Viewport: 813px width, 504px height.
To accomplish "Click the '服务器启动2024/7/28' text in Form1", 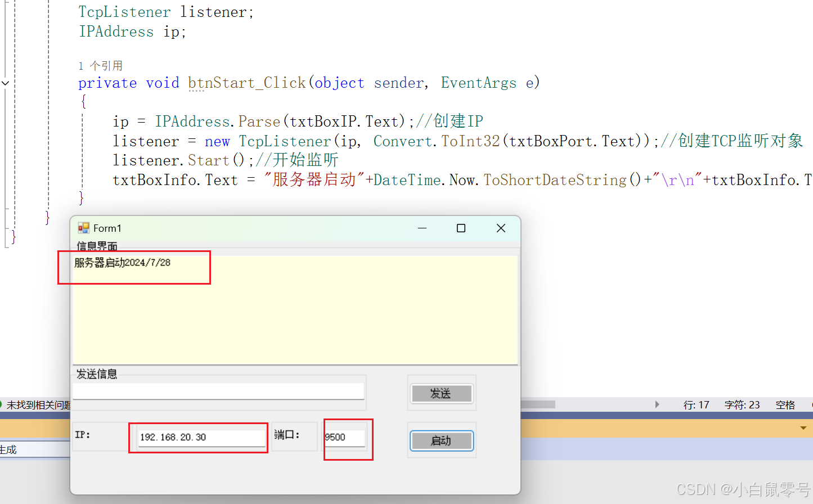I will [122, 263].
